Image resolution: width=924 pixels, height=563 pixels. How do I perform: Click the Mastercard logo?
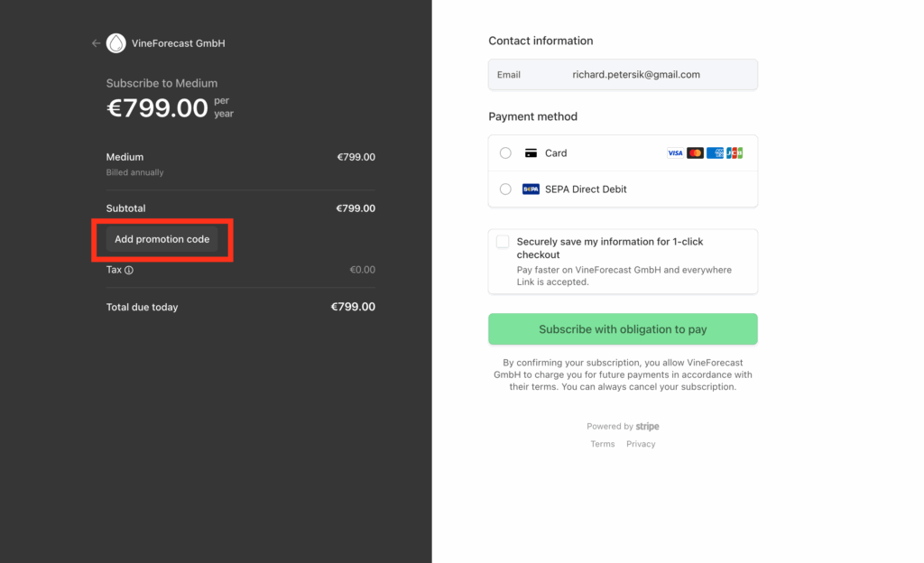pyautogui.click(x=695, y=153)
